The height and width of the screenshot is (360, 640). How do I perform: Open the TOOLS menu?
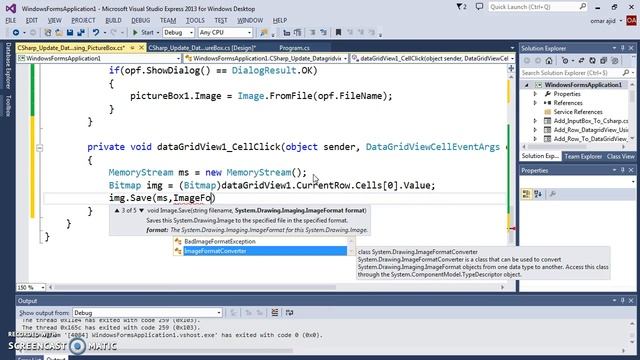point(195,20)
